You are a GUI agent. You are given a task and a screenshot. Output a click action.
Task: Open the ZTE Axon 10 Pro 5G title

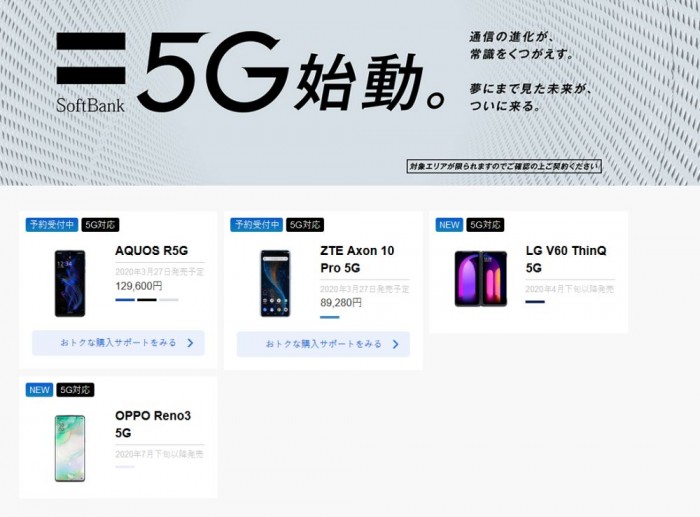(357, 259)
